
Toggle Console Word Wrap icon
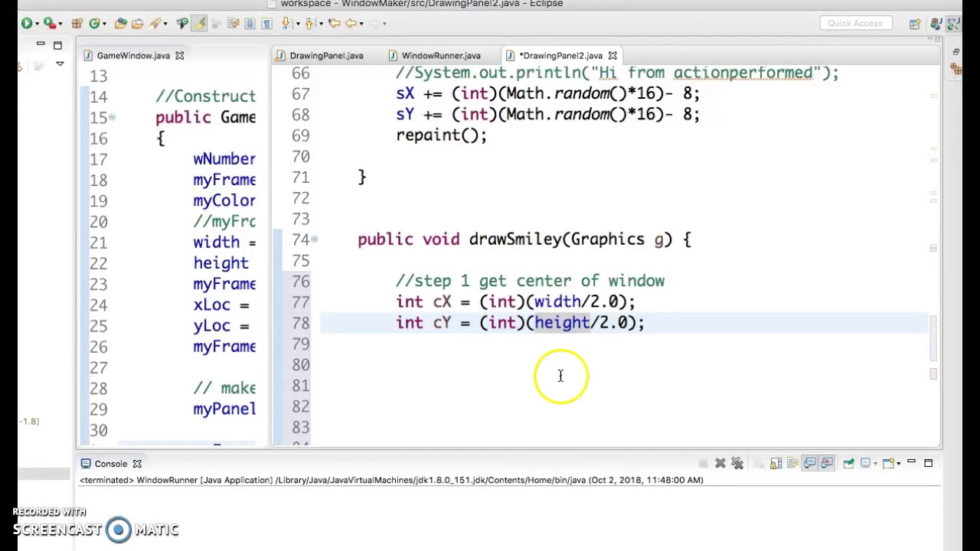(792, 463)
